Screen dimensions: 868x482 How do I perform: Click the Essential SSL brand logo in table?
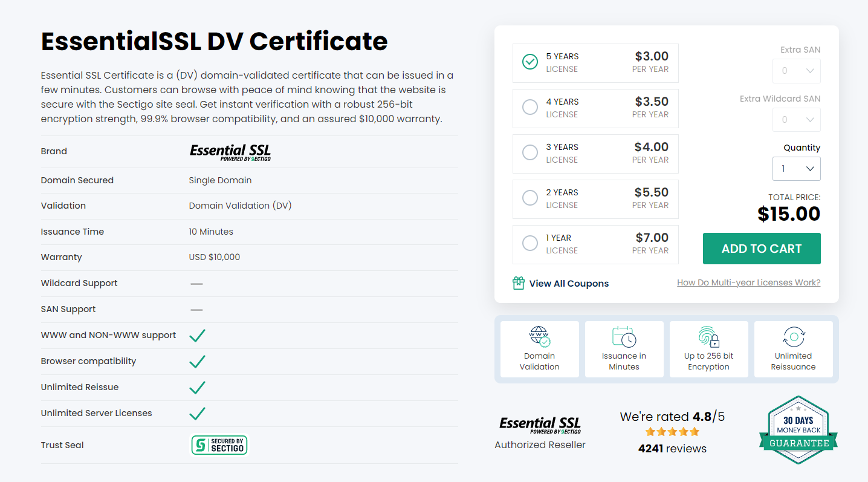(x=230, y=152)
